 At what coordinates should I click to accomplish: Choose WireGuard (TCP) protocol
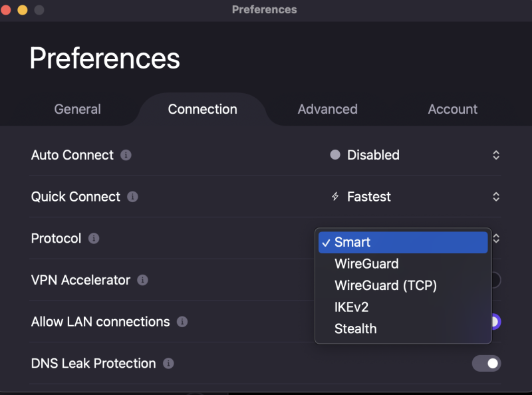[403, 286]
